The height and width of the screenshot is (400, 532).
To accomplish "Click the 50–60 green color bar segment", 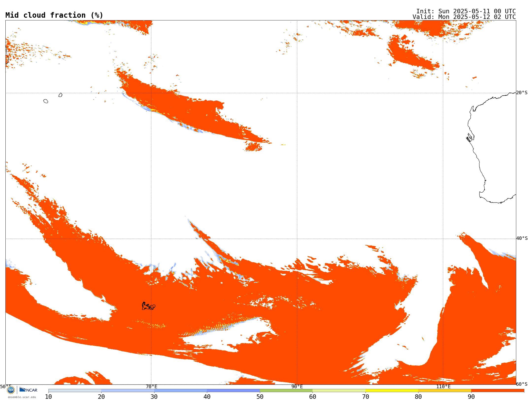I will point(286,391).
